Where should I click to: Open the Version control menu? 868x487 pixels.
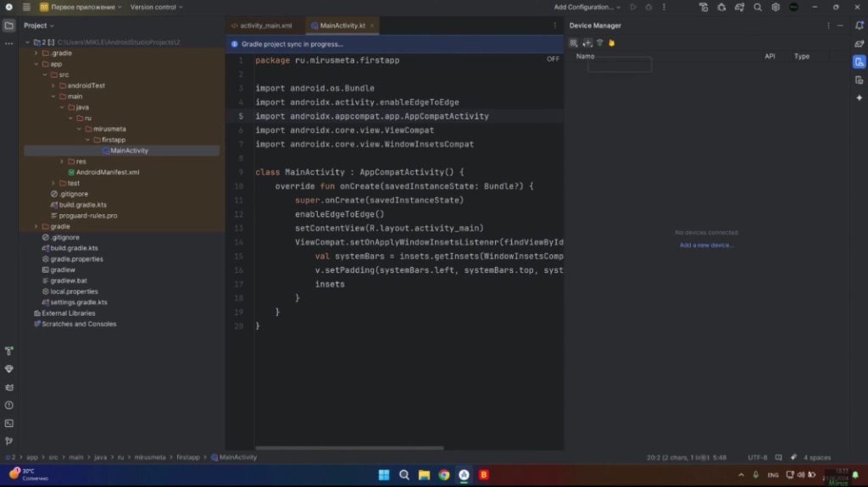[x=156, y=7]
